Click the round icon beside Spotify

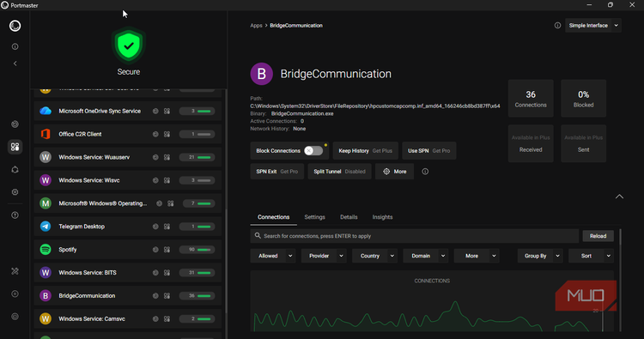(x=155, y=250)
